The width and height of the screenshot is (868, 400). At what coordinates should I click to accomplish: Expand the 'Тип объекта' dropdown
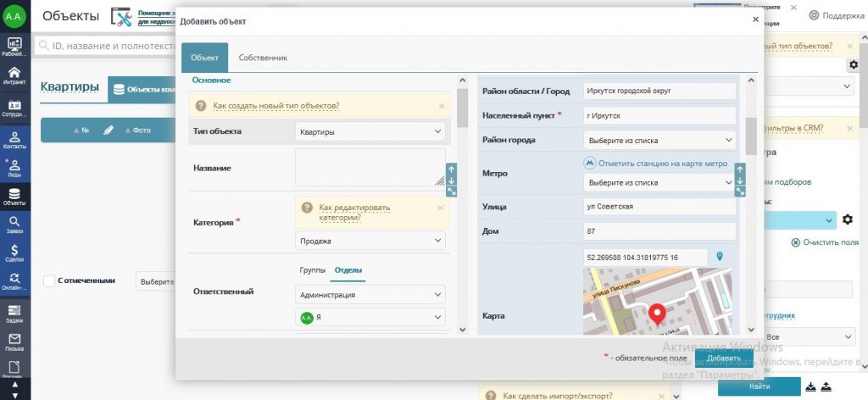tap(370, 131)
